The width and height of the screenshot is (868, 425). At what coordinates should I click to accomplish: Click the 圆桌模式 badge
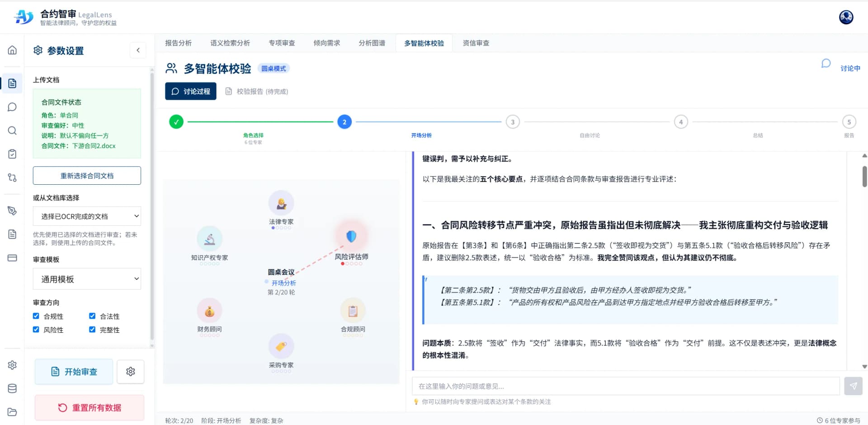click(274, 69)
